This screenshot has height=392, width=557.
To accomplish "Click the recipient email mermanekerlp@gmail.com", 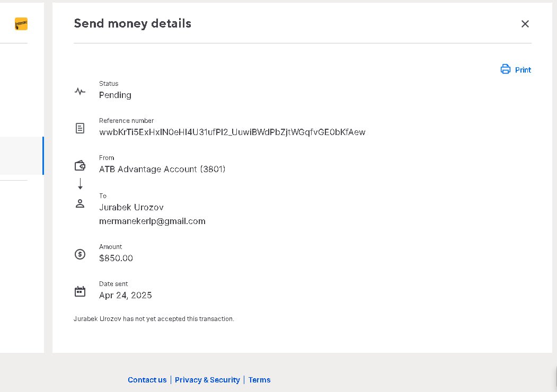I will click(x=152, y=221).
